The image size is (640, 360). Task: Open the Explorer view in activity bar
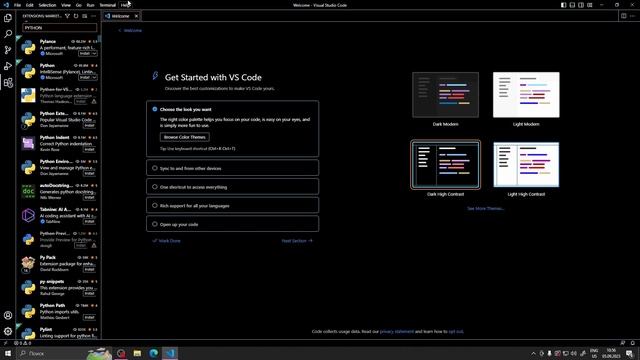point(8,18)
